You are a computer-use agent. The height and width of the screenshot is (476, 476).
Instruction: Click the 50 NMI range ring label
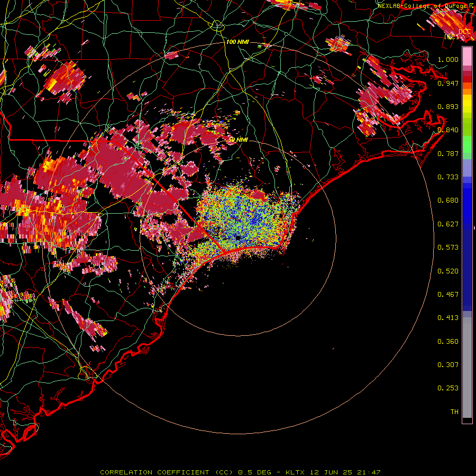pyautogui.click(x=237, y=140)
